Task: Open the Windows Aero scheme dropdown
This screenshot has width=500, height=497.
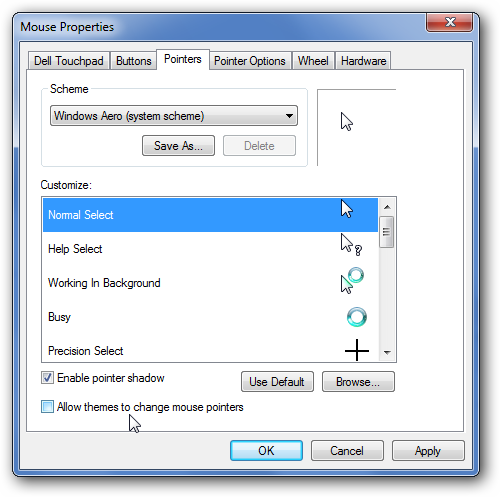Action: [x=174, y=116]
